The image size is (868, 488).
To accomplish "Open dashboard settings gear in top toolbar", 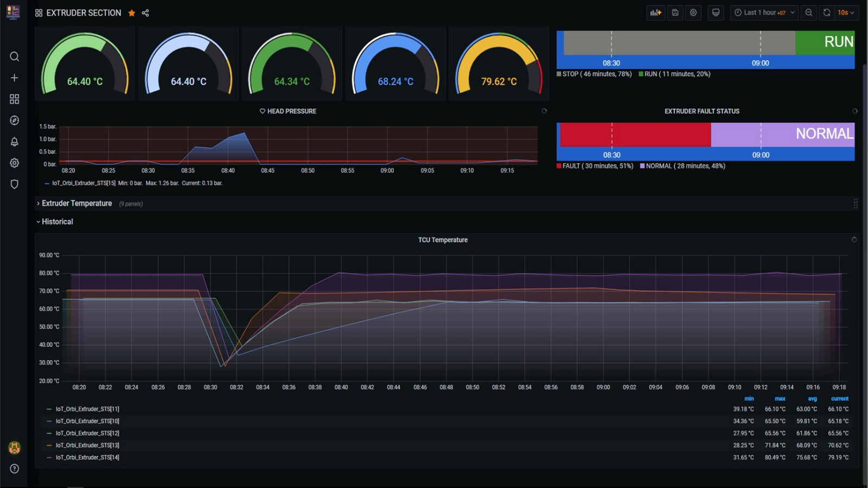I will click(693, 12).
